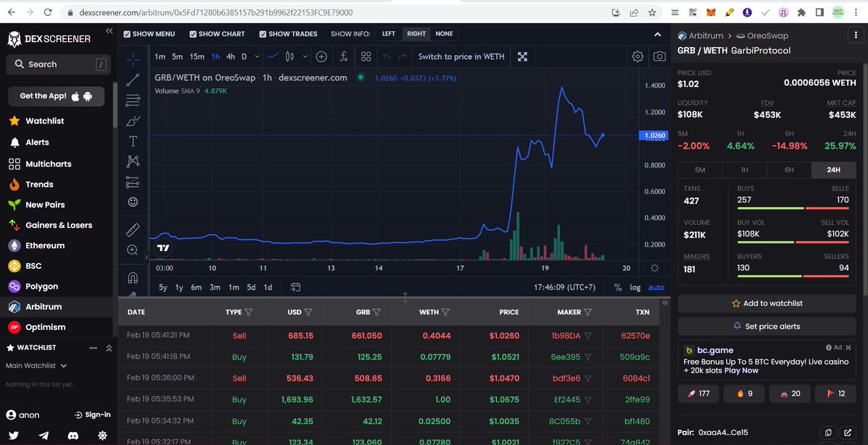Viewport: 868px width, 445px height.
Task: Select the 1H stats tab
Action: (x=744, y=170)
